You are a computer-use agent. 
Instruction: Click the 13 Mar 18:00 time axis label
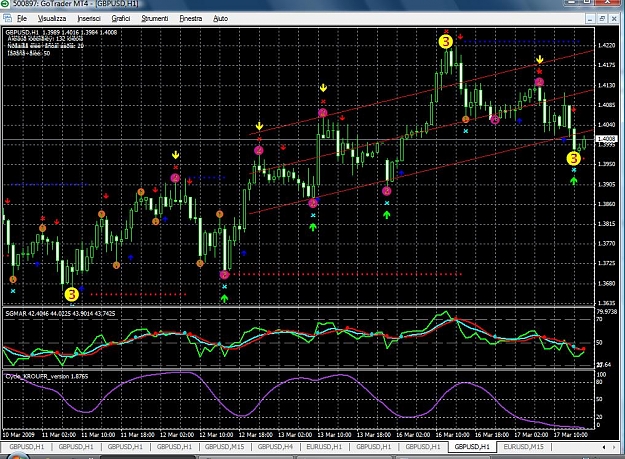373,434
